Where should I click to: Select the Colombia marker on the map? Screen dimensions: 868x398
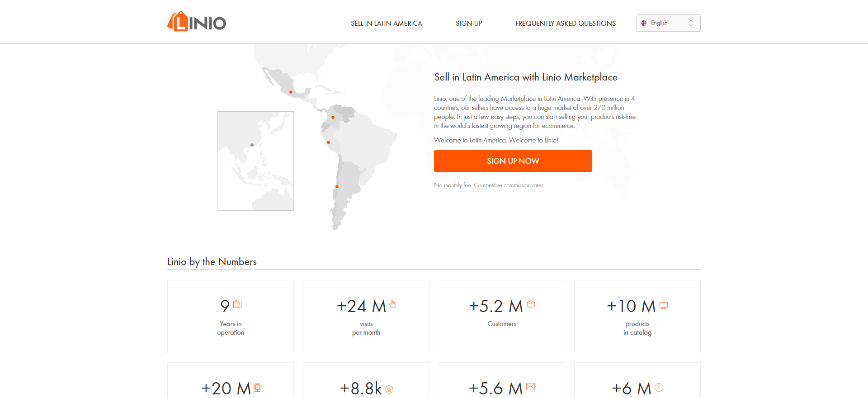[x=333, y=117]
